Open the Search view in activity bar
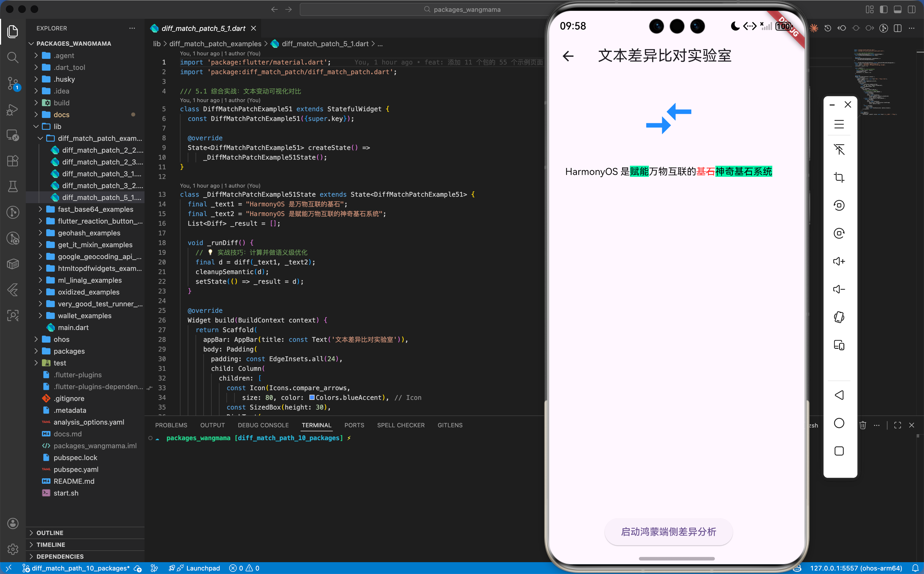 tap(13, 57)
